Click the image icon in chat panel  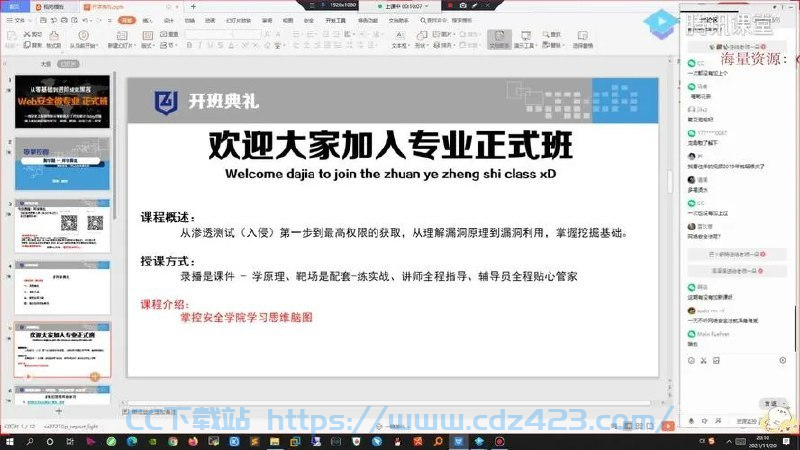click(716, 361)
